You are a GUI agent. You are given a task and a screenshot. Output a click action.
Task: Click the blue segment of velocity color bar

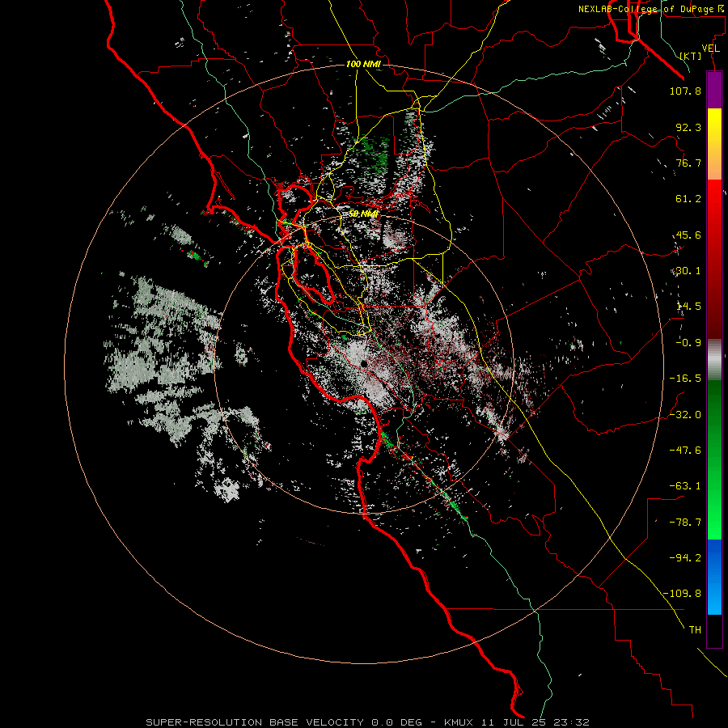pyautogui.click(x=714, y=577)
